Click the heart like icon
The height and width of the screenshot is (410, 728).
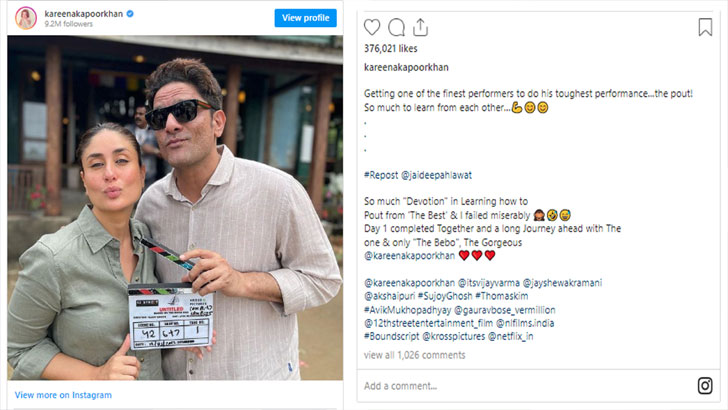tap(372, 27)
